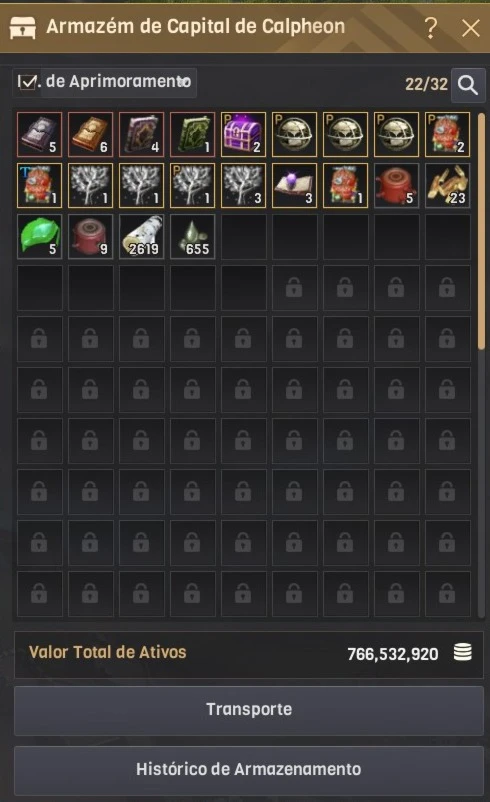Pick the scroll item stacked at 2619
Screen dimensions: 490x802
[x=142, y=236]
